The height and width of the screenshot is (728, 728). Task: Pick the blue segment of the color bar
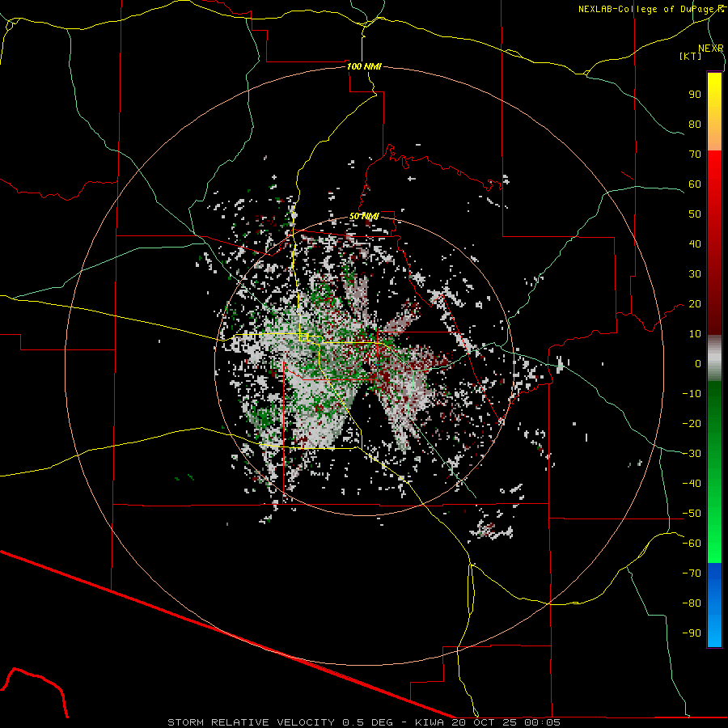714,605
